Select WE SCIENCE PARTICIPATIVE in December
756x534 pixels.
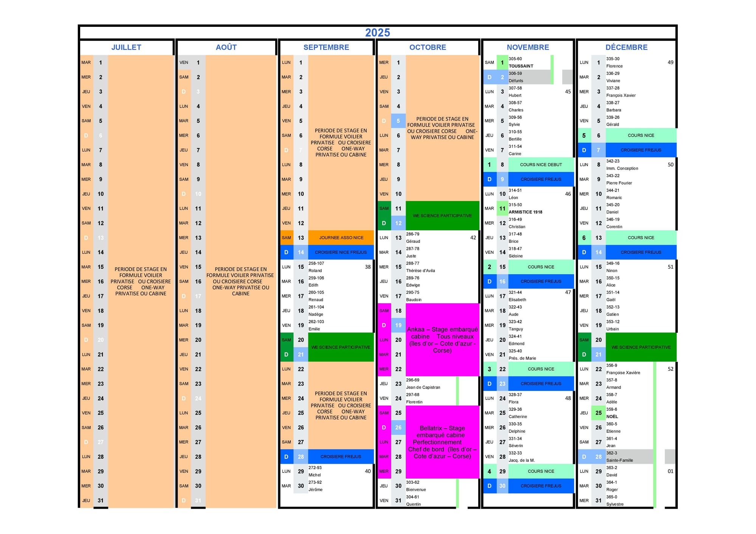pos(641,347)
